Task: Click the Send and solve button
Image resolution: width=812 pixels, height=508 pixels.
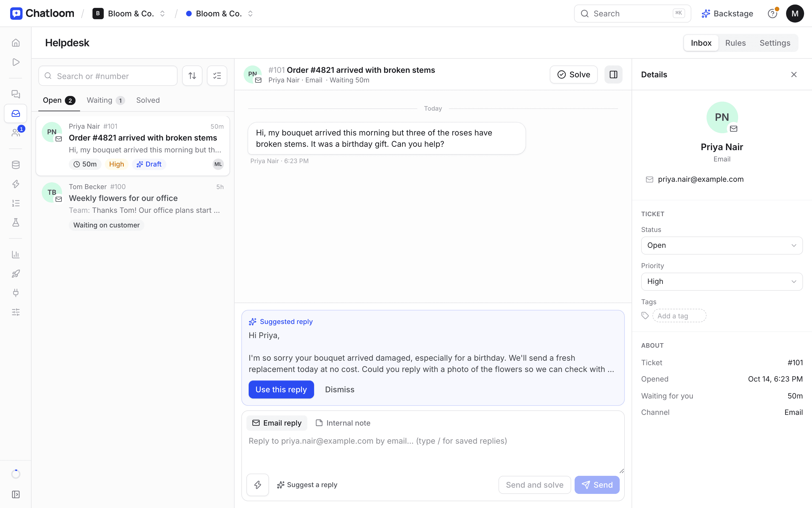Action: [x=535, y=485]
